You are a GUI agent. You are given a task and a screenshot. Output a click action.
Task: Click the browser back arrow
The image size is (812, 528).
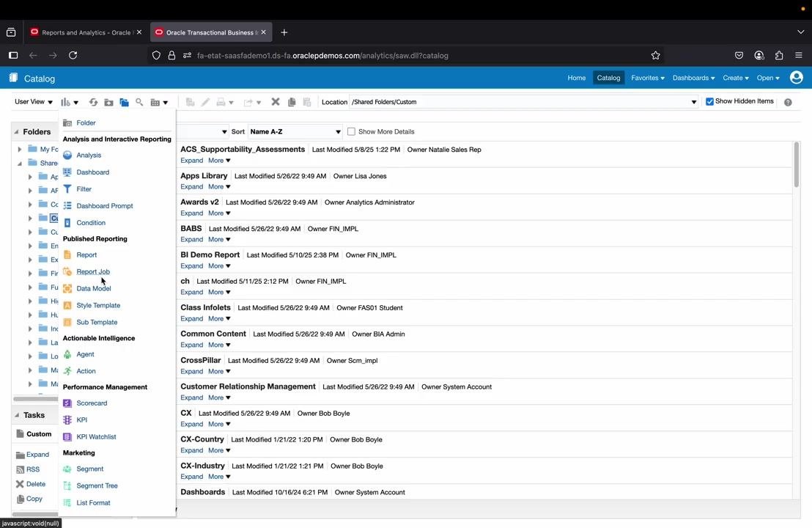(x=33, y=56)
